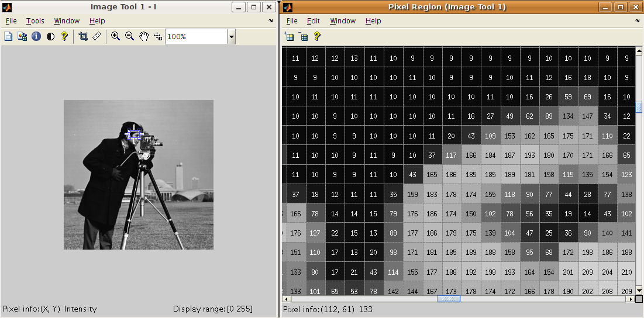Open the Tools menu in Image Tool

click(x=35, y=21)
